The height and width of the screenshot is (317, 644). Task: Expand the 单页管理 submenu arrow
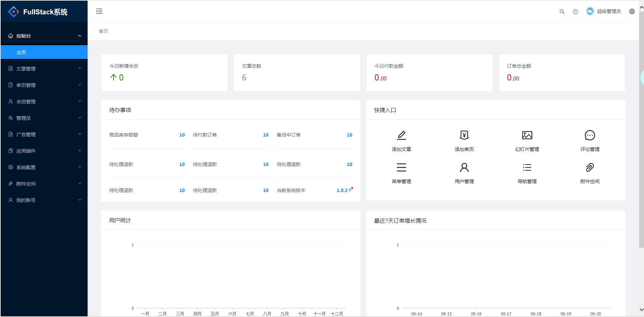click(x=80, y=85)
